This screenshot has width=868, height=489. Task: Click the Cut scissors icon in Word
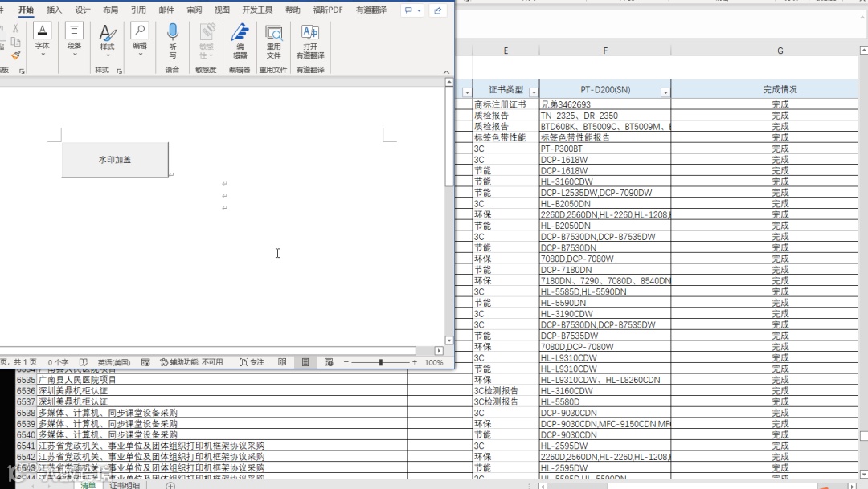click(15, 27)
